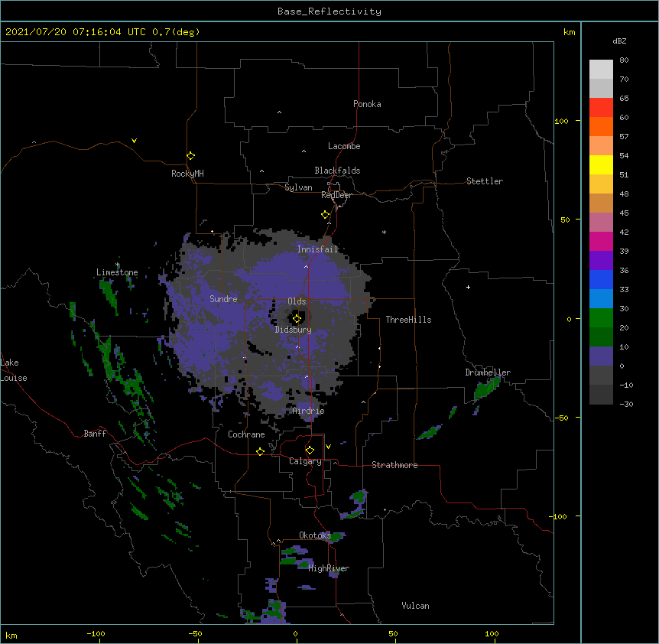This screenshot has height=644, width=659.
Task: Click the -10 dBZ dark gray legend swatch
Action: (x=601, y=395)
